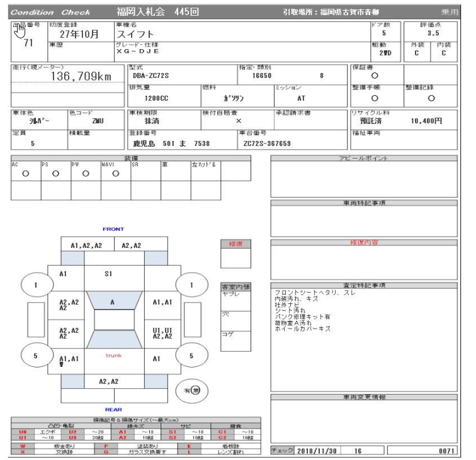Click the rear-left tire circle marked 5

point(36,356)
